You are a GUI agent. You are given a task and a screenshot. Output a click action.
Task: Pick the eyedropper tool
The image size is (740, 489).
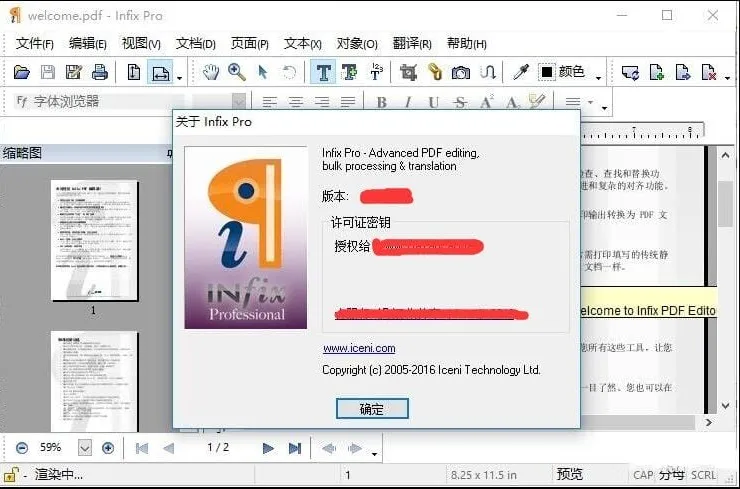520,72
